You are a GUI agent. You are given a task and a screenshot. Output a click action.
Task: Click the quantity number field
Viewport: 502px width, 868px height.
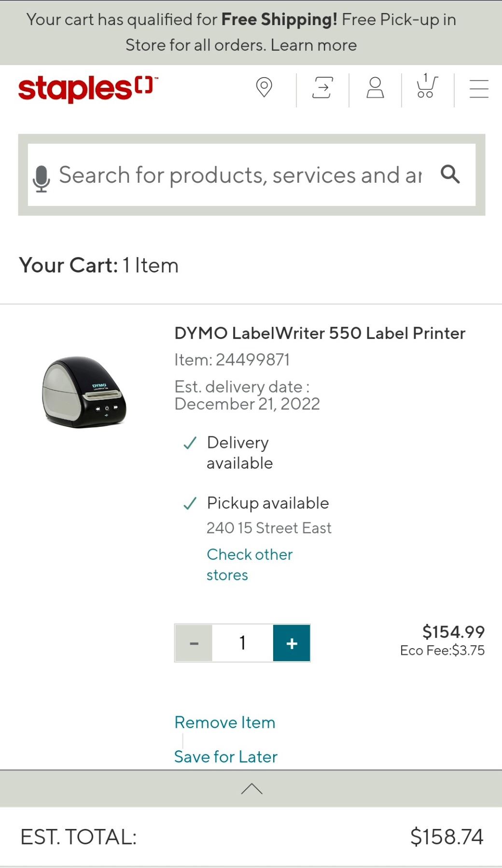pyautogui.click(x=242, y=643)
